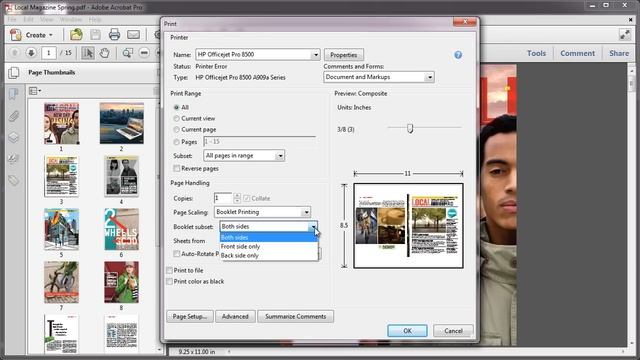Open the Attachments paperclip panel
Image resolution: width=640 pixels, height=360 pixels.
(13, 116)
